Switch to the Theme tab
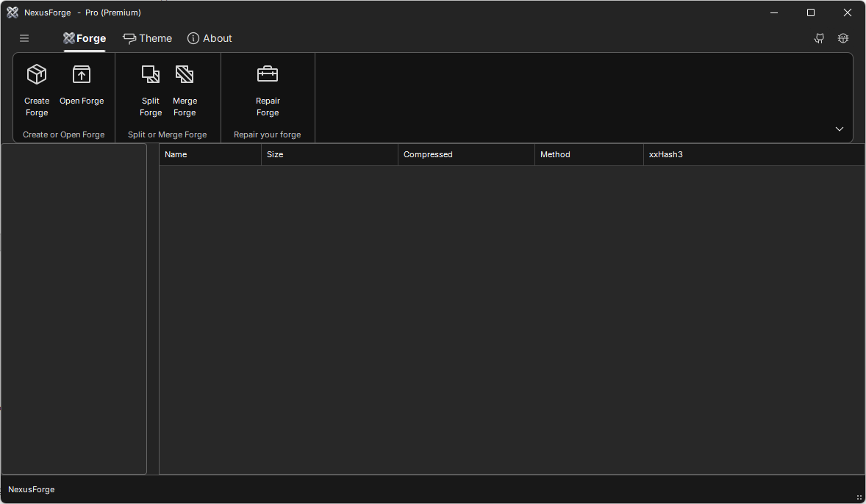This screenshot has width=866, height=504. [x=148, y=38]
